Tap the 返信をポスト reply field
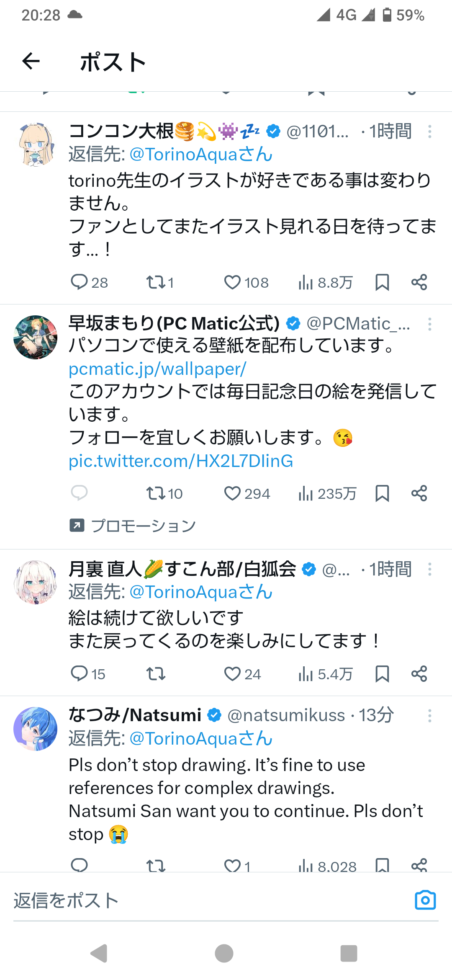The height and width of the screenshot is (980, 452). (x=209, y=901)
